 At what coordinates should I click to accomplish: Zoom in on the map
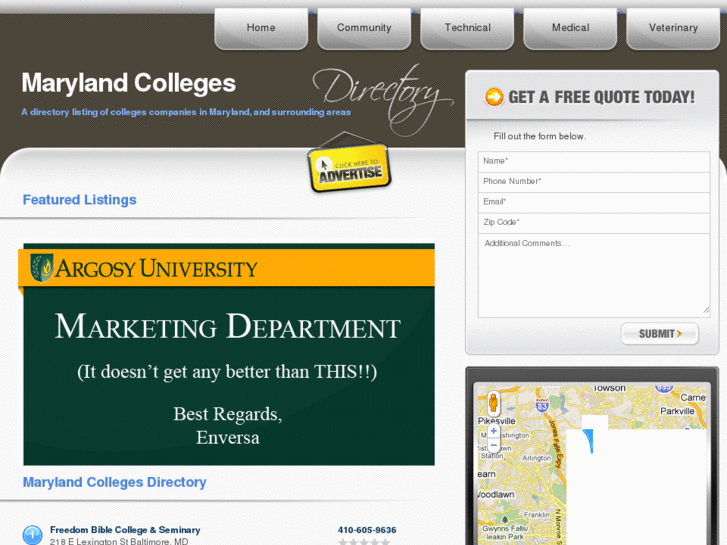tap(493, 431)
